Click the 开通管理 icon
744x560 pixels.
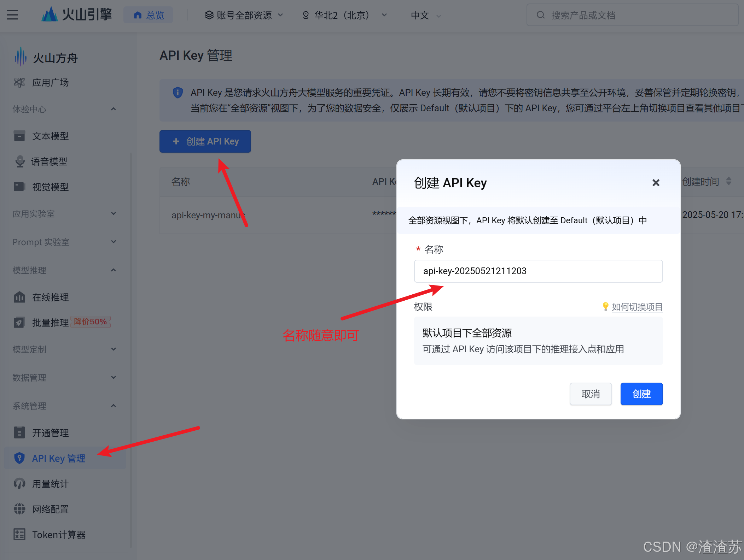pyautogui.click(x=19, y=432)
